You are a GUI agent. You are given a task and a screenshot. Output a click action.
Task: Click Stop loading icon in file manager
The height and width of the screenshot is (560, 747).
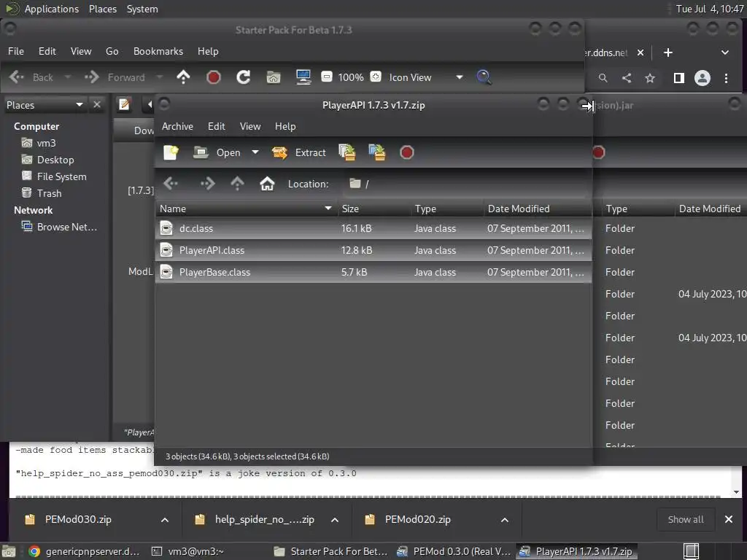tap(214, 77)
